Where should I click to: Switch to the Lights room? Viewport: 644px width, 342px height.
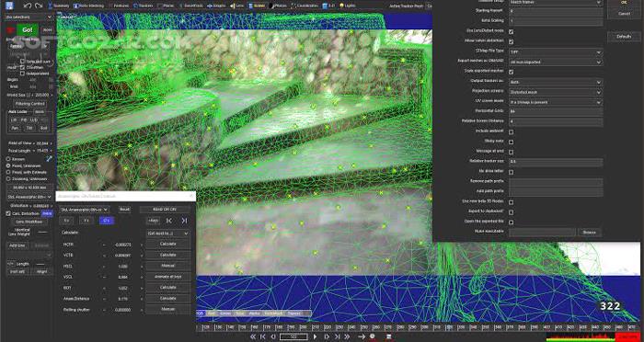(x=348, y=6)
